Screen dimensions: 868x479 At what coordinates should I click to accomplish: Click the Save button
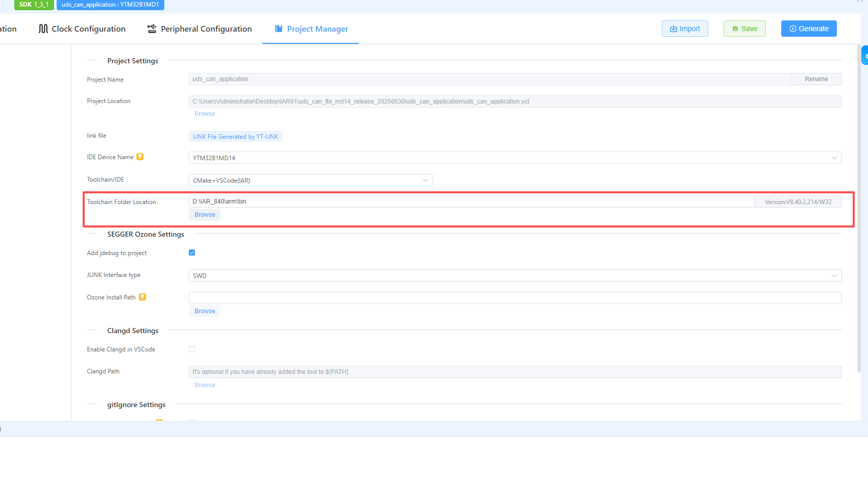(744, 29)
